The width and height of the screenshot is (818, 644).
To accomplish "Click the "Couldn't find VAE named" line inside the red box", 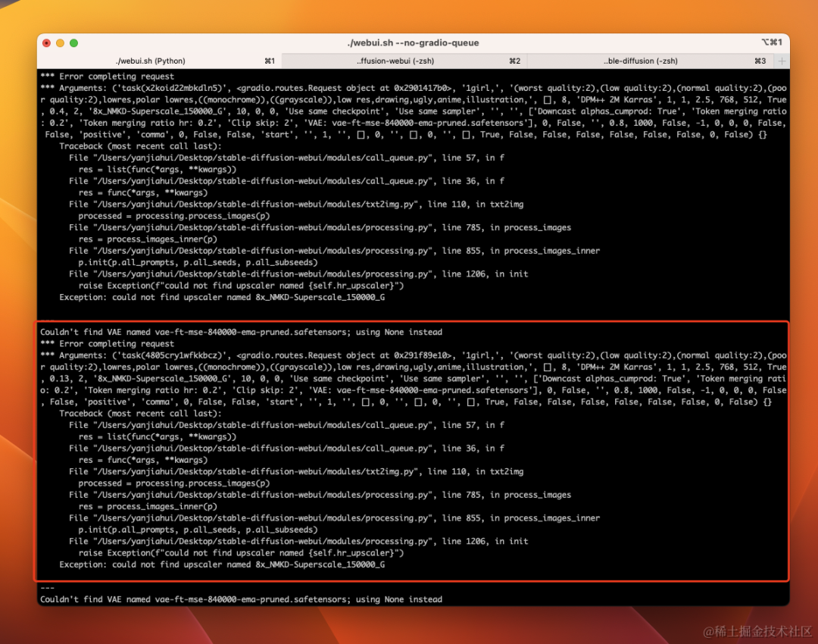I will pos(241,333).
